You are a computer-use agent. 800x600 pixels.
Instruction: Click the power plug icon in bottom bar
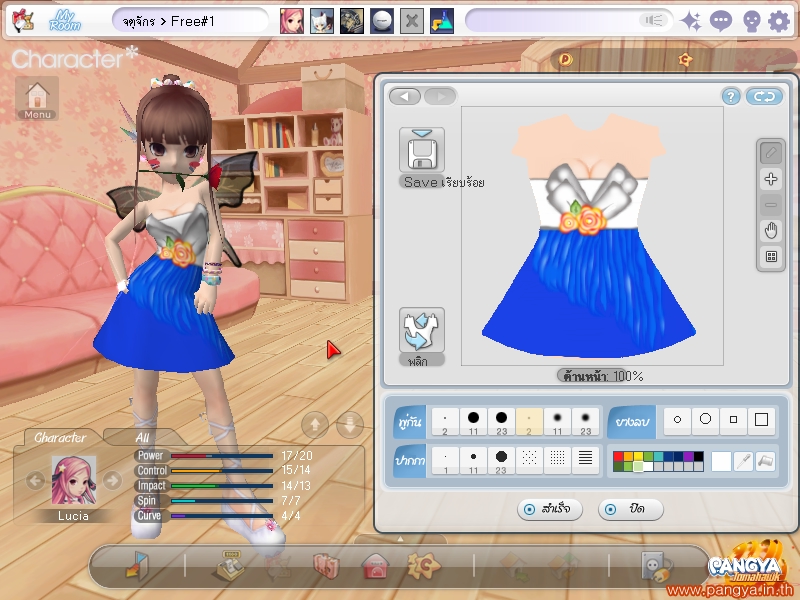click(x=656, y=566)
